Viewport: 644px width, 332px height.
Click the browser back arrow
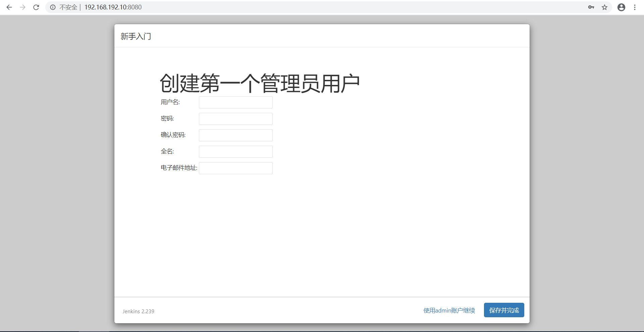click(9, 7)
